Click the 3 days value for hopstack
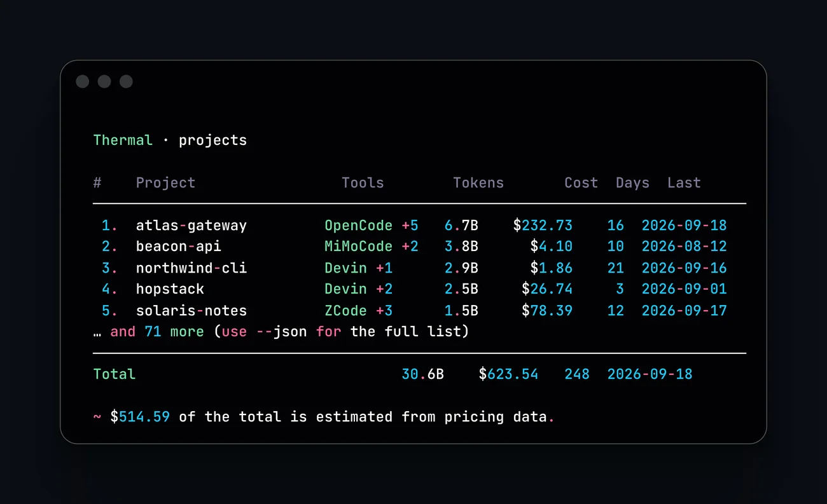 tap(620, 289)
